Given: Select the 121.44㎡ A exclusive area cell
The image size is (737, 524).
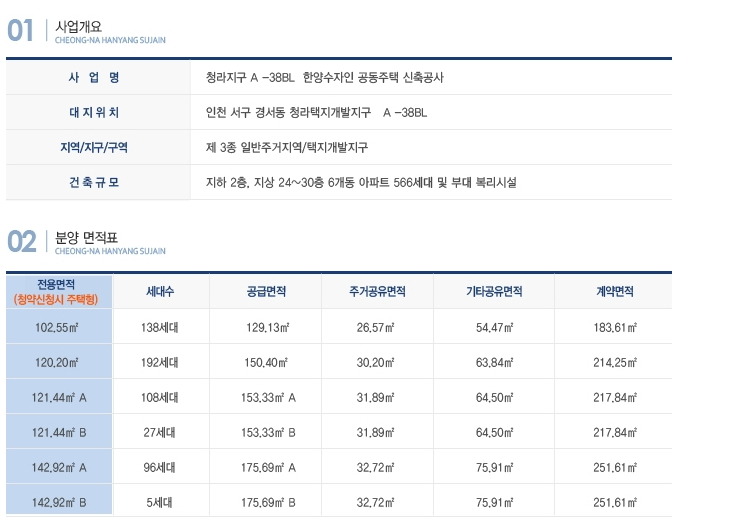Looking at the screenshot, I should coord(59,398).
